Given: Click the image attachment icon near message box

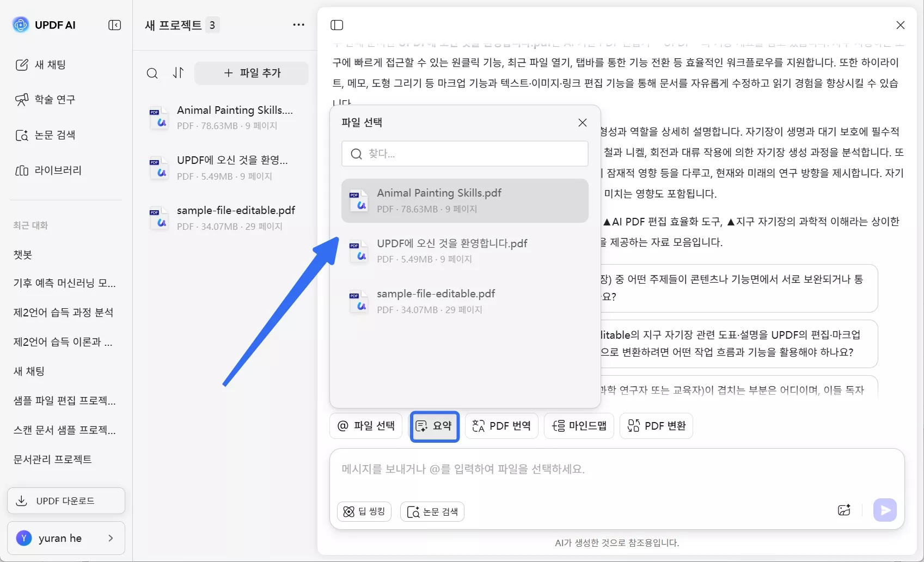Looking at the screenshot, I should (x=845, y=510).
